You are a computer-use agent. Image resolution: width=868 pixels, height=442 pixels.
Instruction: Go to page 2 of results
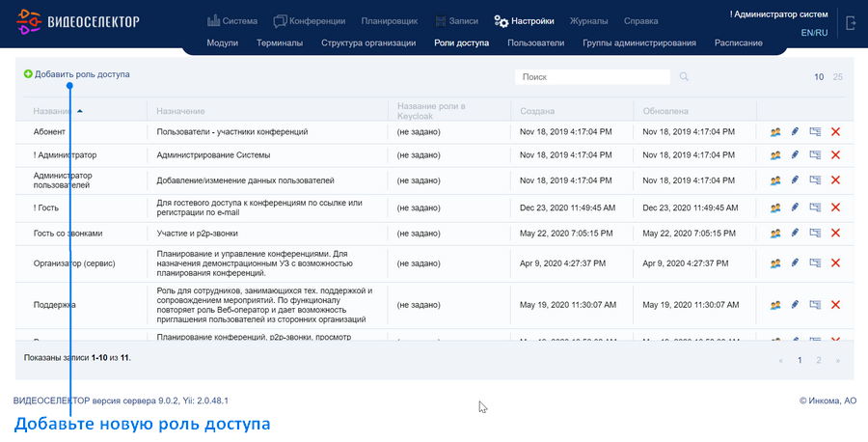[819, 360]
